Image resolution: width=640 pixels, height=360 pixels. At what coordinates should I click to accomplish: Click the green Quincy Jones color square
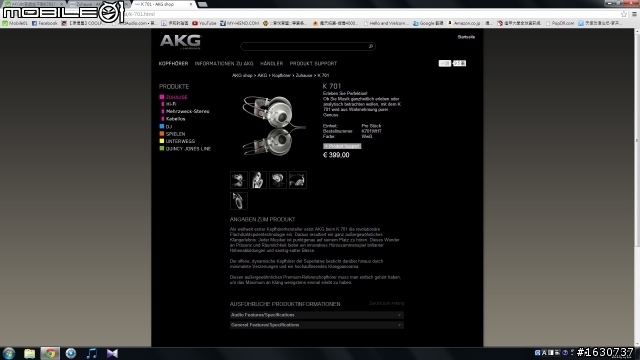click(162, 149)
